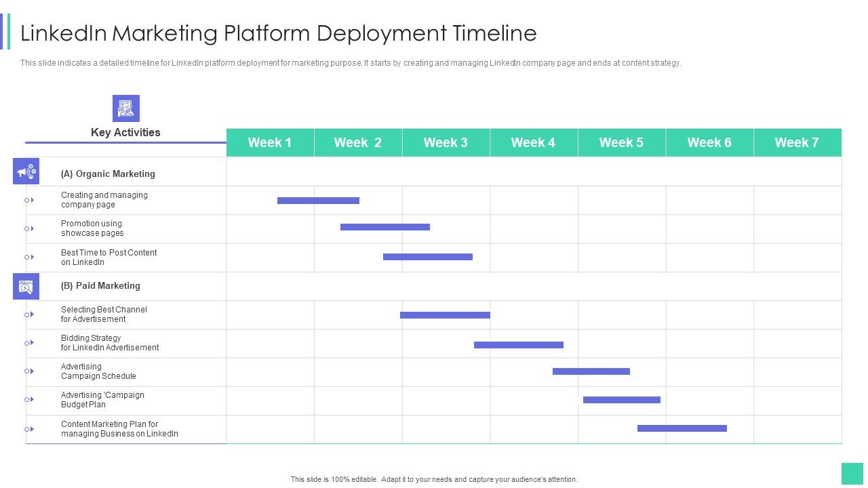Select the Week 5 column header

(x=622, y=142)
